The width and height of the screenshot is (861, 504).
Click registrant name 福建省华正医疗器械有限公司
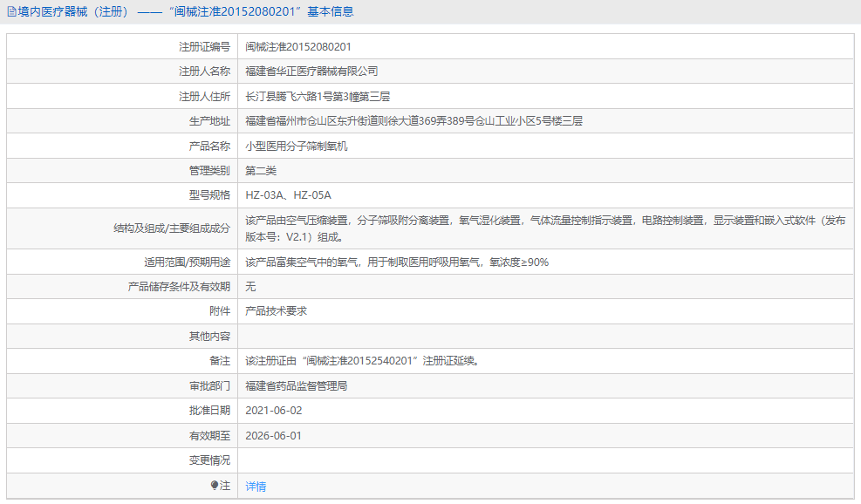[312, 72]
